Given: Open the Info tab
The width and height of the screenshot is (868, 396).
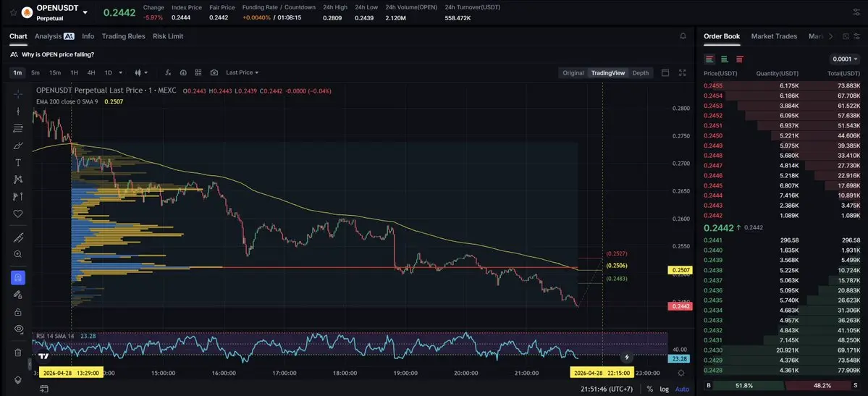Looking at the screenshot, I should (88, 36).
